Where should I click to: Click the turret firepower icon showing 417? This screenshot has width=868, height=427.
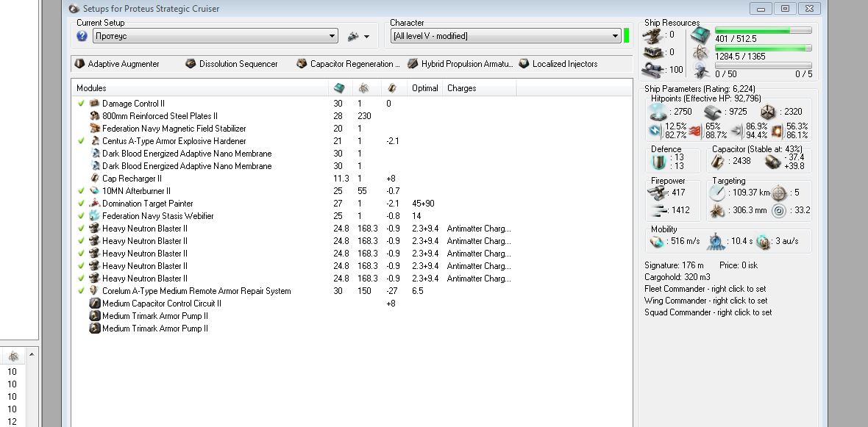(x=658, y=192)
